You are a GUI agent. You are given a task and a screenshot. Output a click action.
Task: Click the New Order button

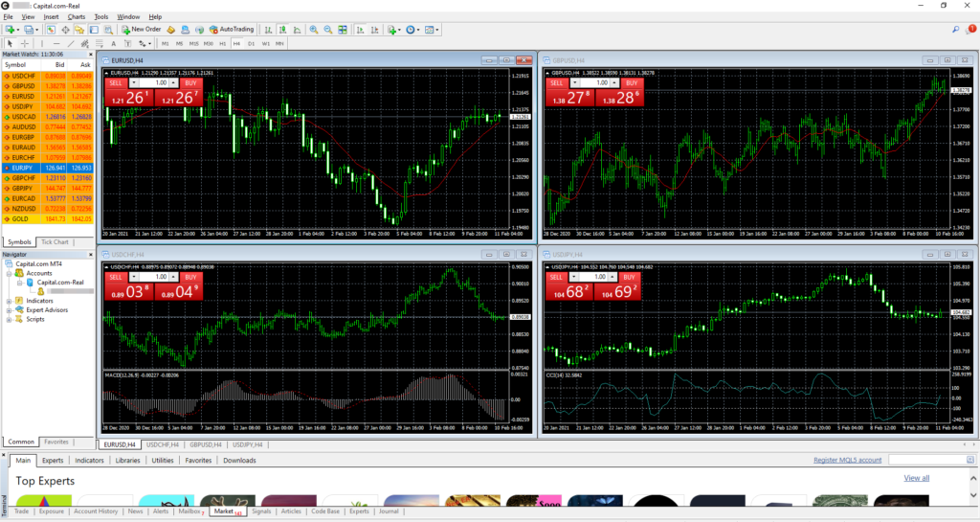pos(140,30)
